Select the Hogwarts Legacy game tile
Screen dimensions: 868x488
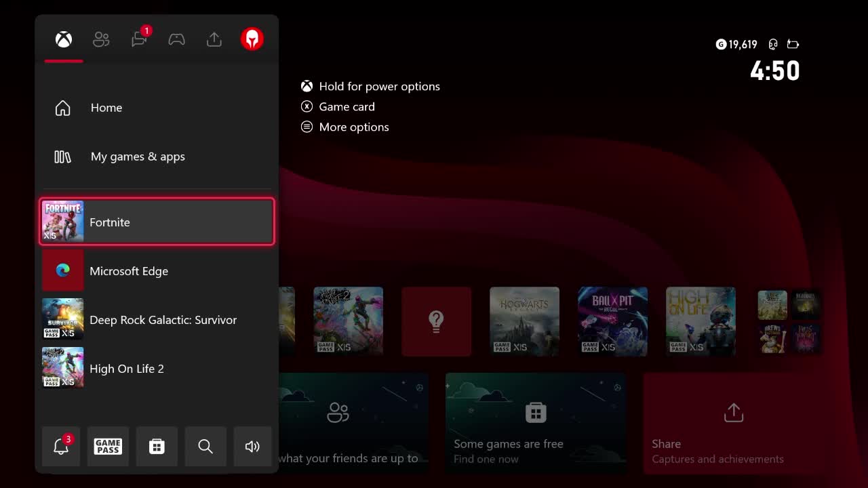click(524, 321)
